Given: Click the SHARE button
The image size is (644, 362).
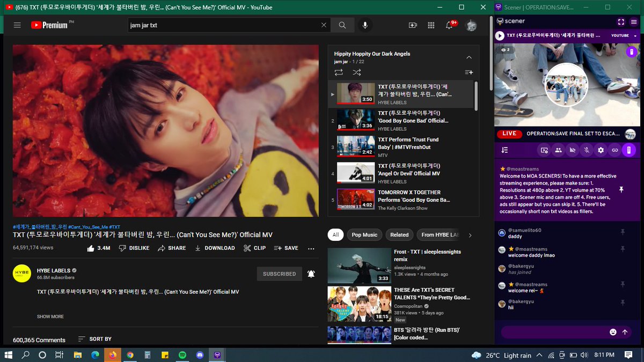Looking at the screenshot, I should coord(172,248).
